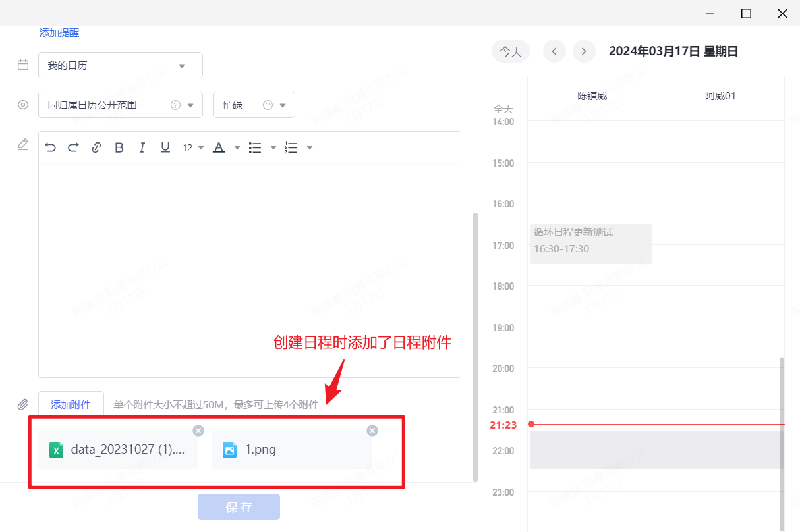
Task: Click the calendar timeline vertical scrollbar
Action: coord(782,442)
